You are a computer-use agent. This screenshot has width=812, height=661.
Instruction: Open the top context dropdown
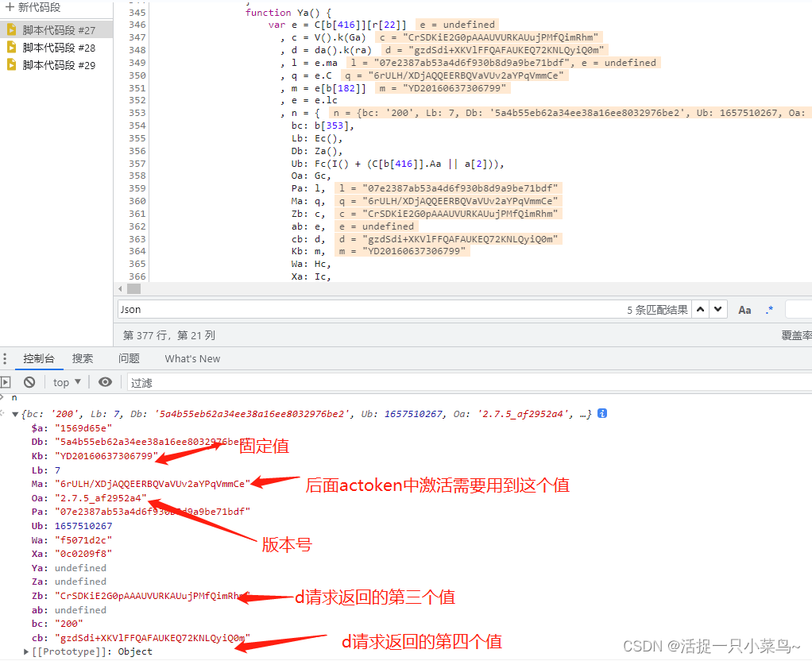(67, 382)
